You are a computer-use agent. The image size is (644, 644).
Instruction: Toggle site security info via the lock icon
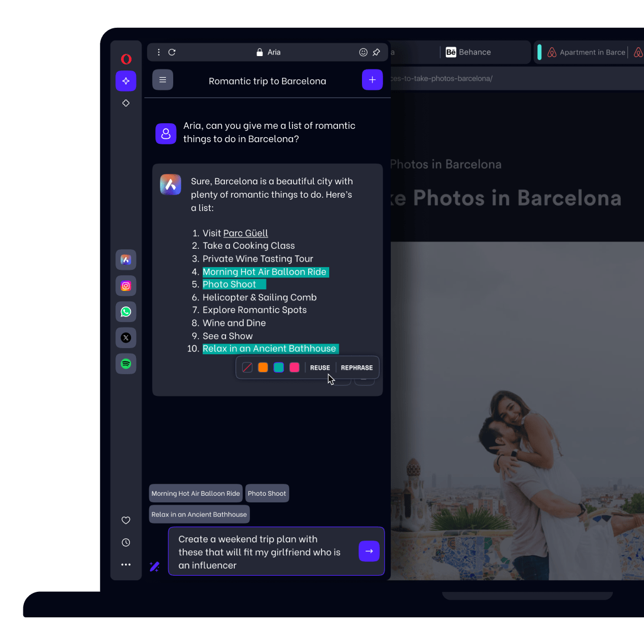click(259, 52)
